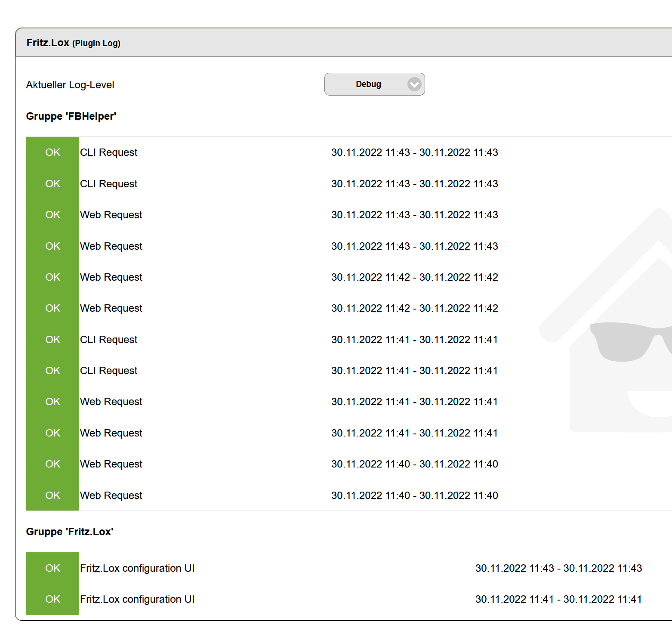Open the last Web Request entry at 11:40

click(111, 495)
